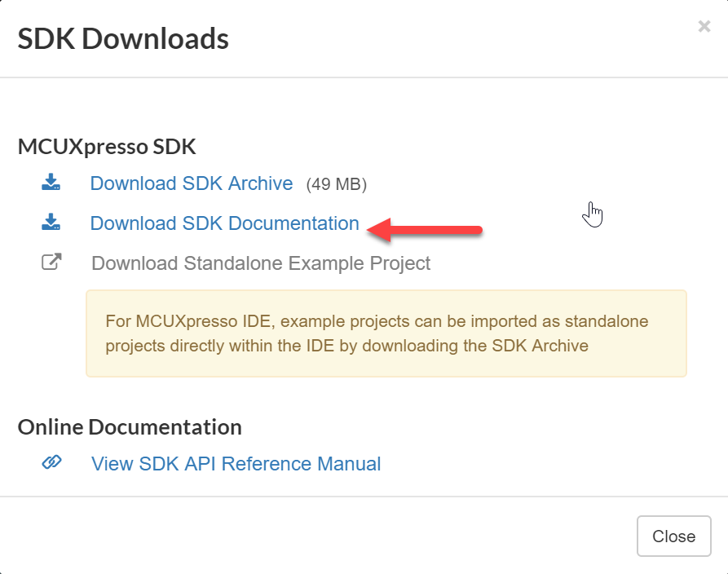Image resolution: width=728 pixels, height=574 pixels.
Task: Click external-link icon beside Standalone Example Project
Action: [51, 263]
